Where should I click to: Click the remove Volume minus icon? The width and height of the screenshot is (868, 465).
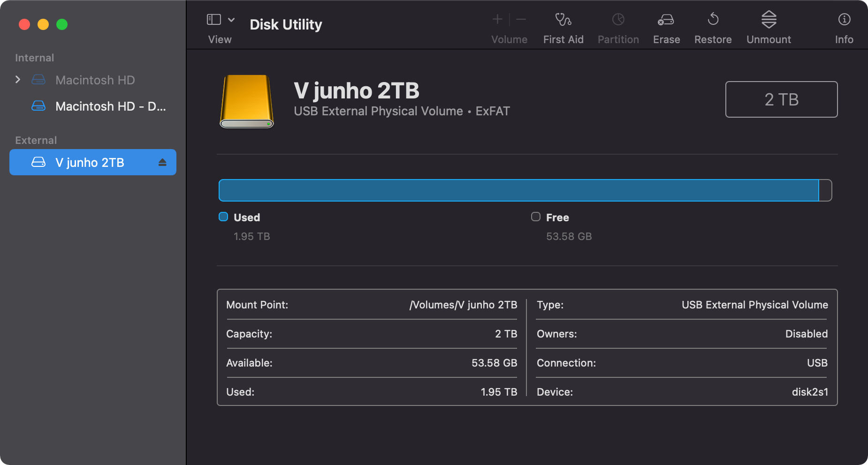point(521,19)
